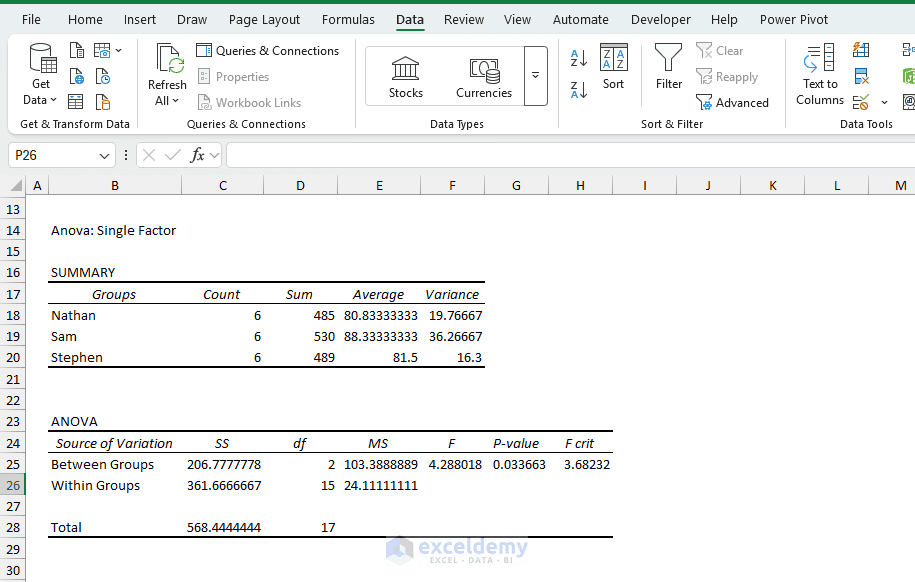Select cell 'Between Groups'

click(x=115, y=465)
